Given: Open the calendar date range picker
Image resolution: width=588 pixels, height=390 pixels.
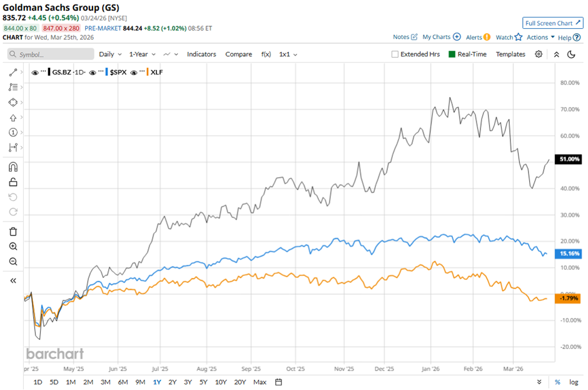Looking at the screenshot, I should point(278,382).
